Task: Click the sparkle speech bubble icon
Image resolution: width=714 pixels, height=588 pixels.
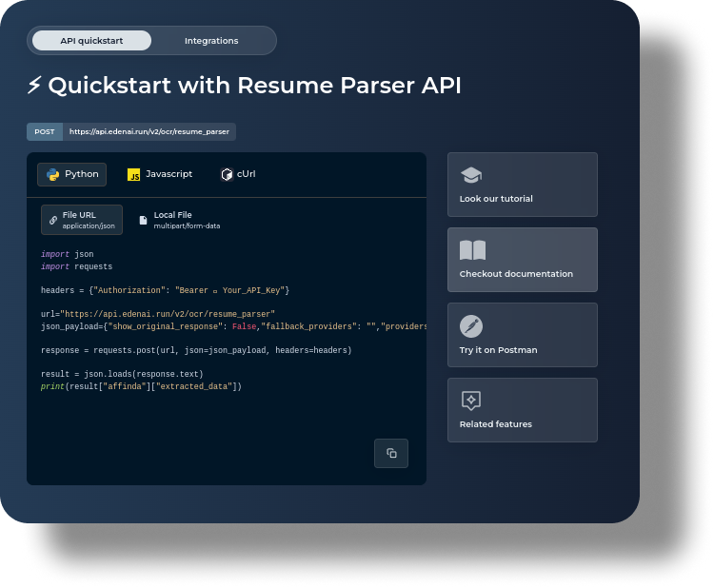Action: (471, 401)
